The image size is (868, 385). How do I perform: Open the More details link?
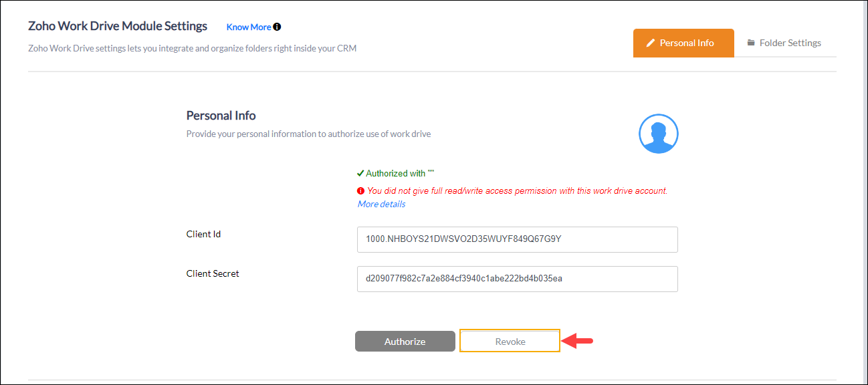click(381, 204)
